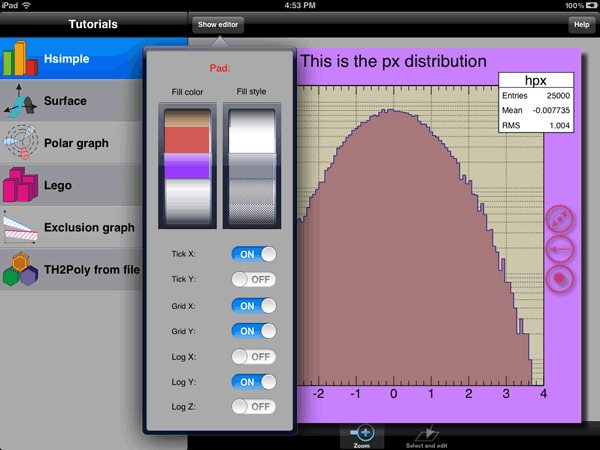Tap the top pink double-arrow circular button

click(561, 218)
